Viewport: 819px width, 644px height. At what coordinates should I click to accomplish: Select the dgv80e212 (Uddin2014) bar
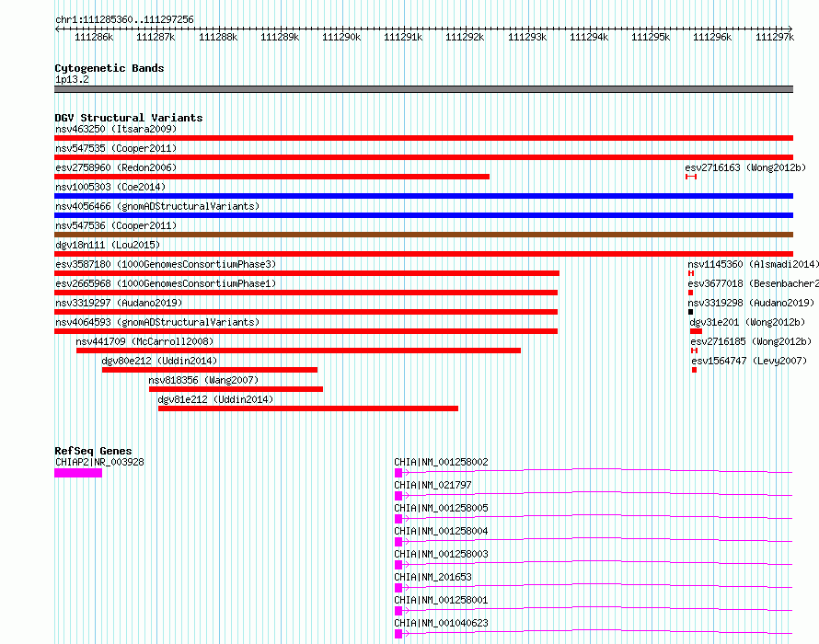click(210, 370)
